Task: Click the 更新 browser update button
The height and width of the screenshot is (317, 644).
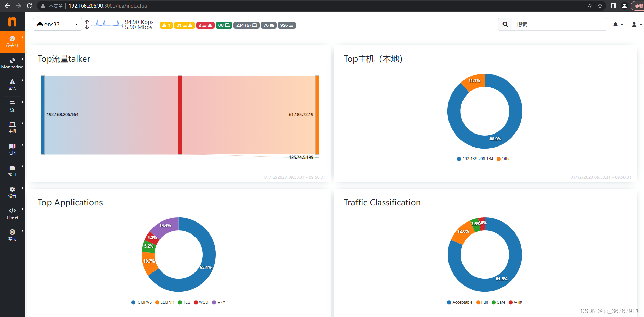Action: [639, 6]
